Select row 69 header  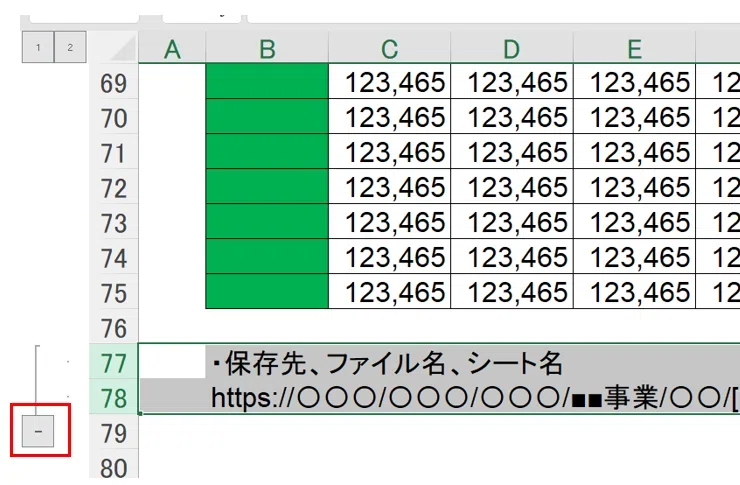[114, 82]
